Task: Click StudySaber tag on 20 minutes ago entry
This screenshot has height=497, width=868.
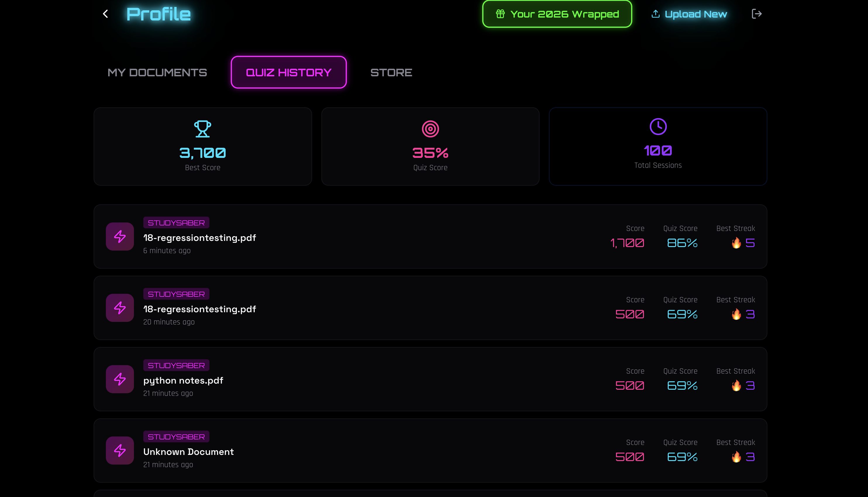Action: (176, 294)
